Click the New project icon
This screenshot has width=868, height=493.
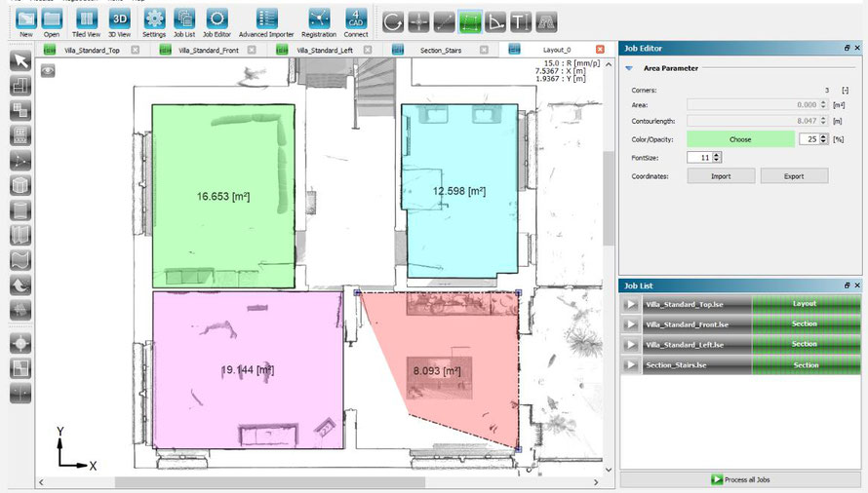tap(26, 19)
